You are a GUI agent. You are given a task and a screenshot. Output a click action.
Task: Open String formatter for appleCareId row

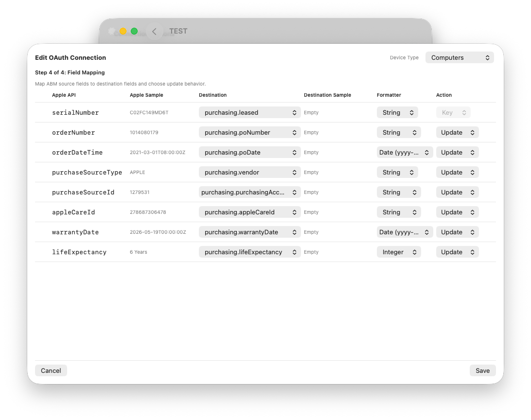tap(399, 212)
